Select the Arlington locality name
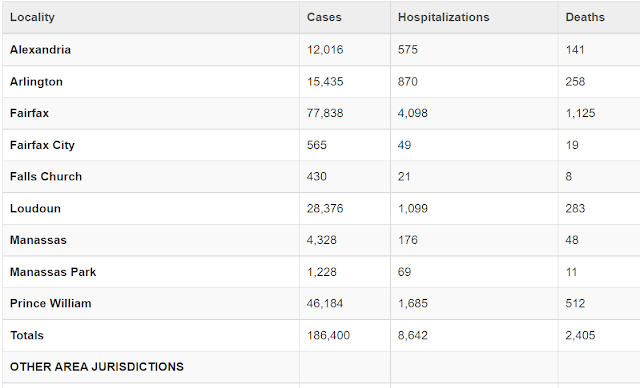This screenshot has height=388, width=640. coord(36,82)
